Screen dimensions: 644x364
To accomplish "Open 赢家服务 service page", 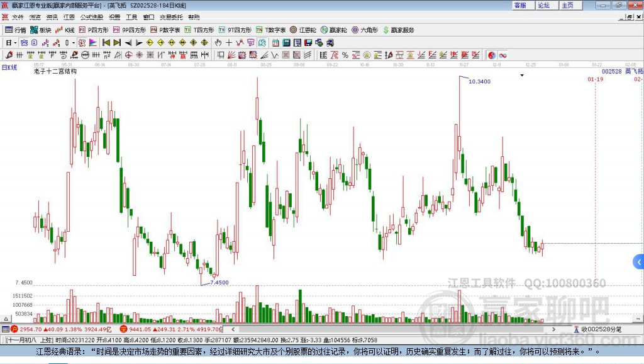I will tap(398, 30).
